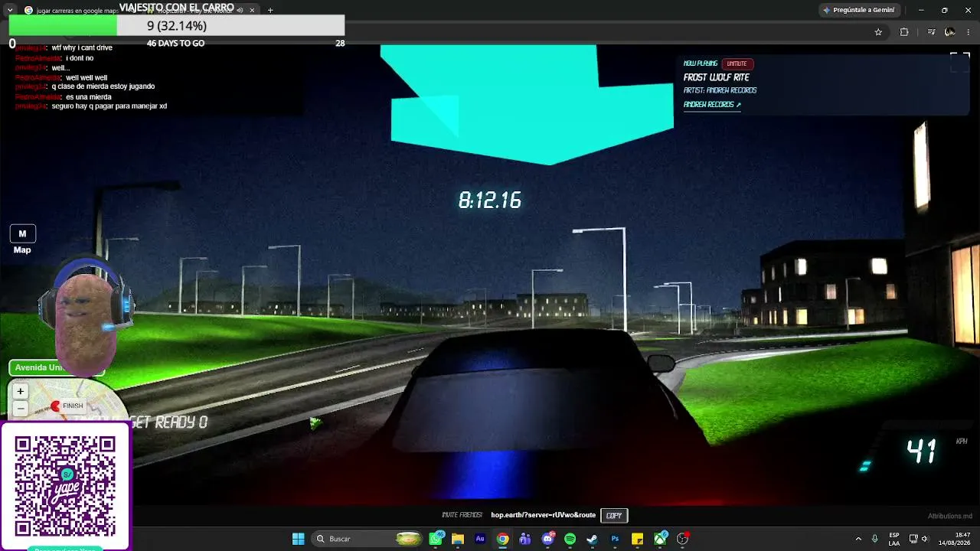This screenshot has height=551, width=980.
Task: Click the Avenida street name label
Action: pyautogui.click(x=57, y=368)
